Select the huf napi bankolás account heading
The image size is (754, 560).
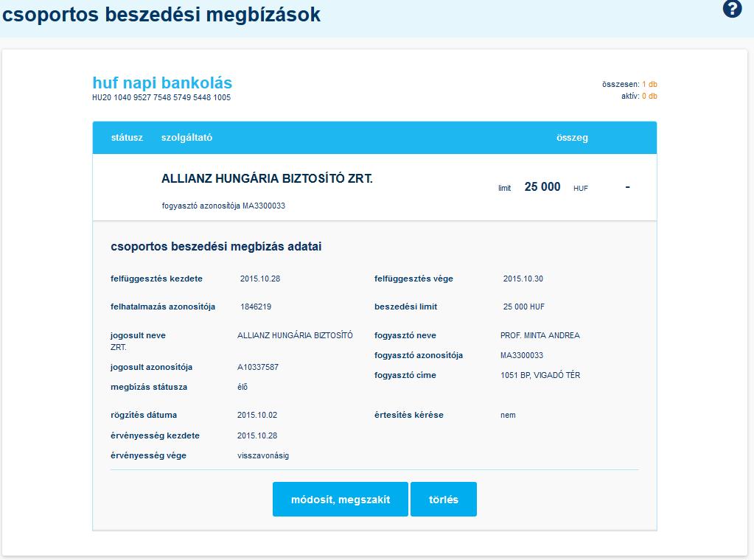coord(162,83)
